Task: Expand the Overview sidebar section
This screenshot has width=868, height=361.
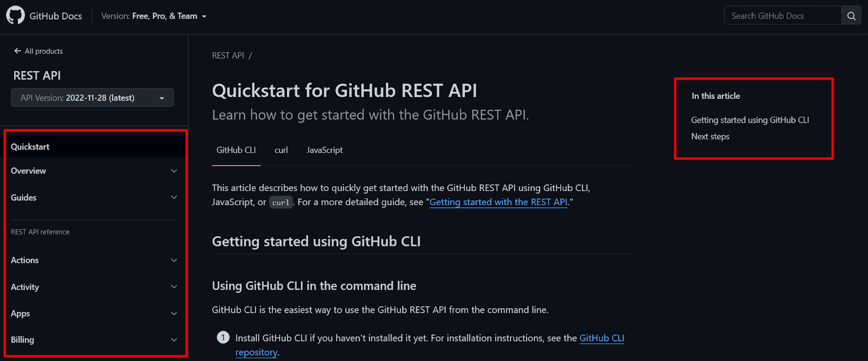Action: [174, 171]
